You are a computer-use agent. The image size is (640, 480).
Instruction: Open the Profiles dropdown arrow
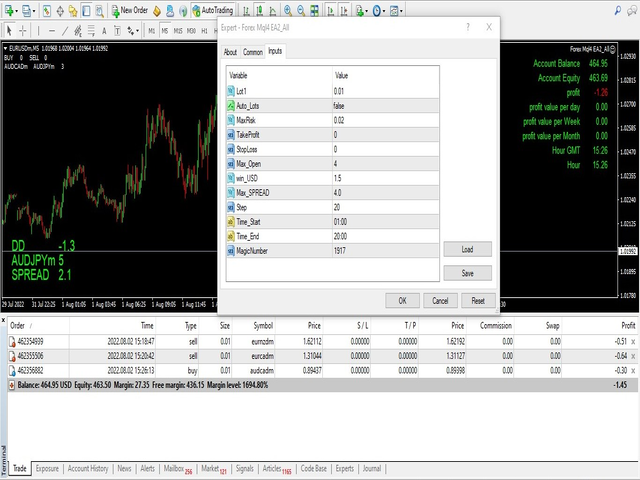[34, 11]
